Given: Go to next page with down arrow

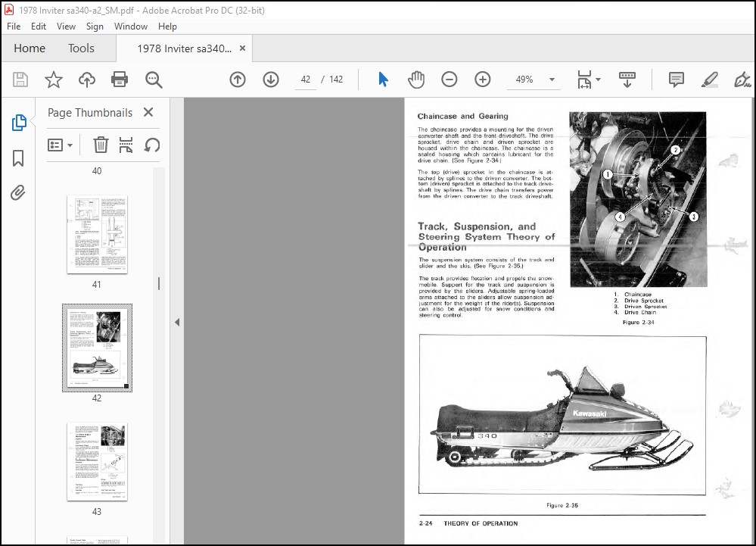Looking at the screenshot, I should [x=271, y=80].
